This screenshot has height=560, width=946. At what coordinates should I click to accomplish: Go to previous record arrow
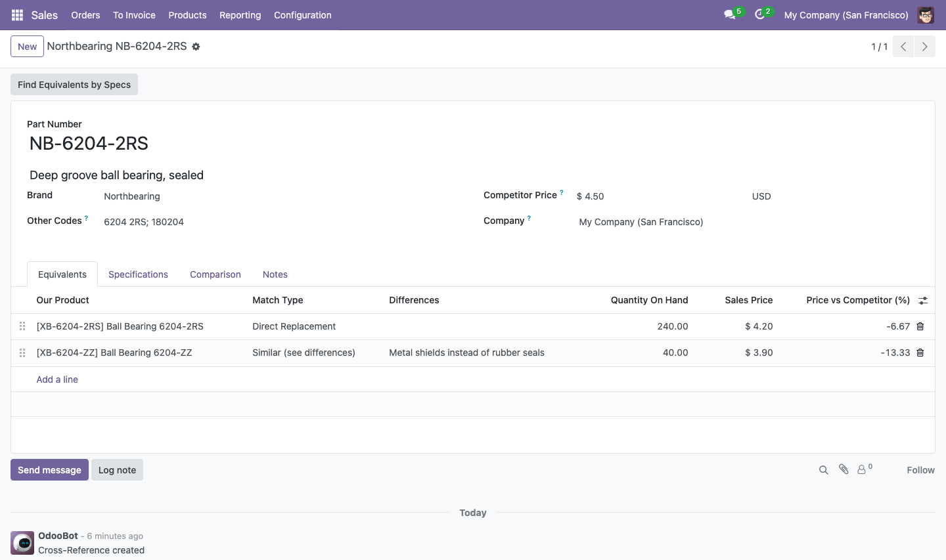click(903, 47)
